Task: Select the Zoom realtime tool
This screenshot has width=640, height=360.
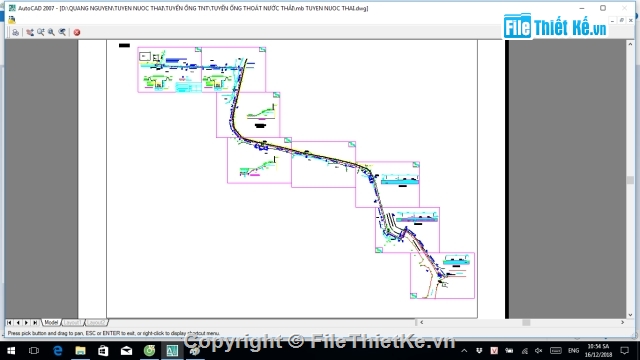Action: pos(41,32)
